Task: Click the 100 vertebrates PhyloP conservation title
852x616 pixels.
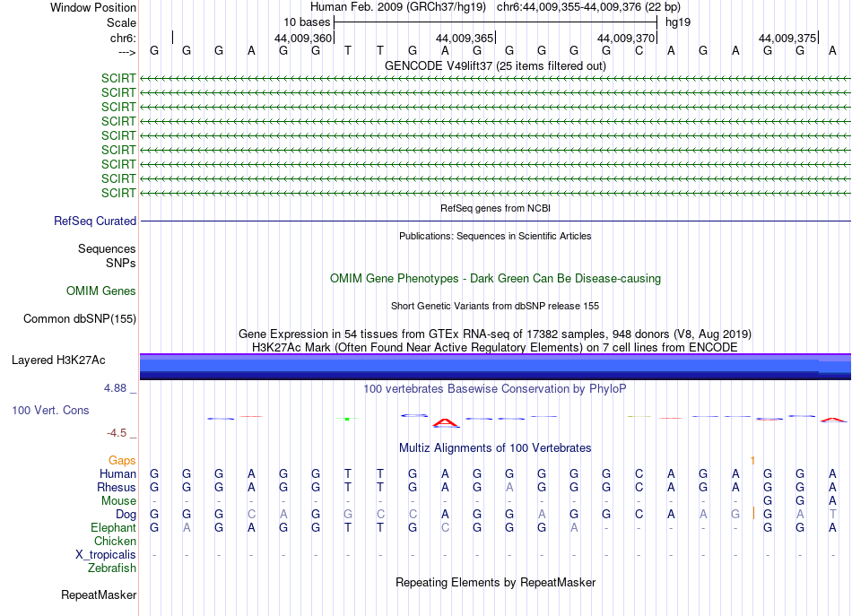Action: (495, 389)
